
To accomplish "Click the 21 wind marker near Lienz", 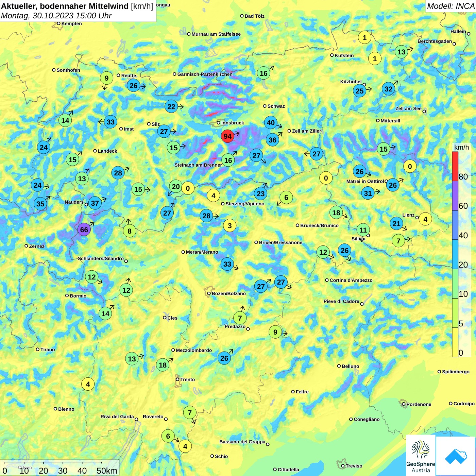I will 396,223.
